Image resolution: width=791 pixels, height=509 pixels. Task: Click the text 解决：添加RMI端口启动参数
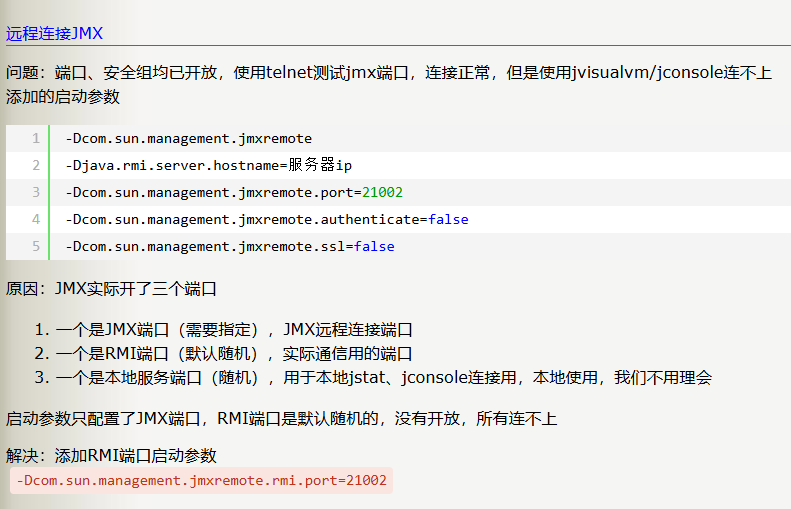click(111, 456)
